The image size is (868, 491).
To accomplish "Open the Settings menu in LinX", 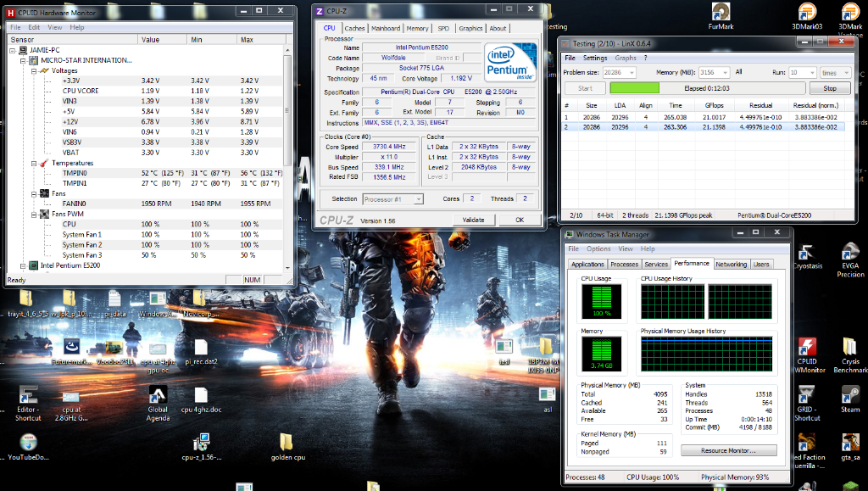I will click(x=595, y=58).
